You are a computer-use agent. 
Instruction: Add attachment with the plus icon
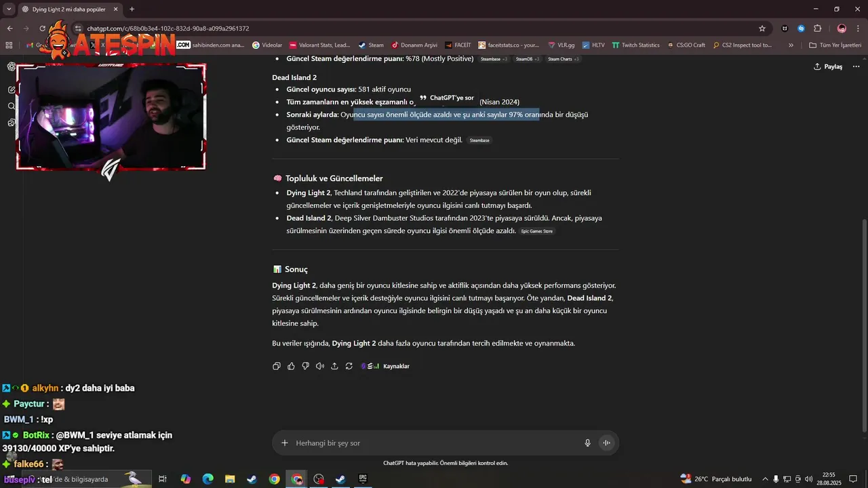[285, 443]
